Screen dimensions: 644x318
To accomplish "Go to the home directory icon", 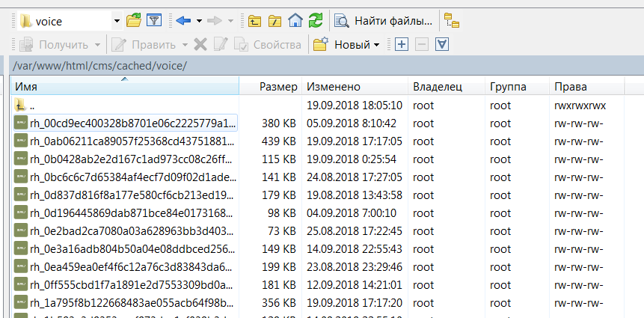I will pos(295,20).
